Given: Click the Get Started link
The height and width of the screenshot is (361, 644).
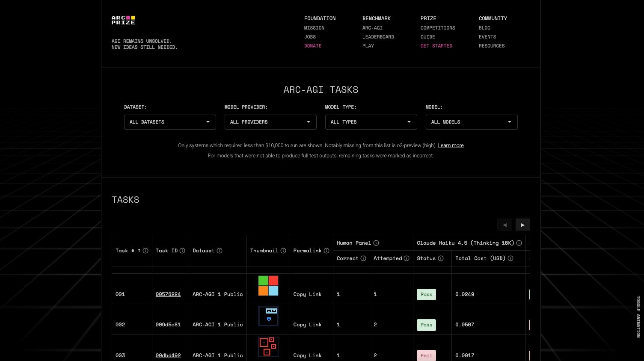Looking at the screenshot, I should coord(436,46).
